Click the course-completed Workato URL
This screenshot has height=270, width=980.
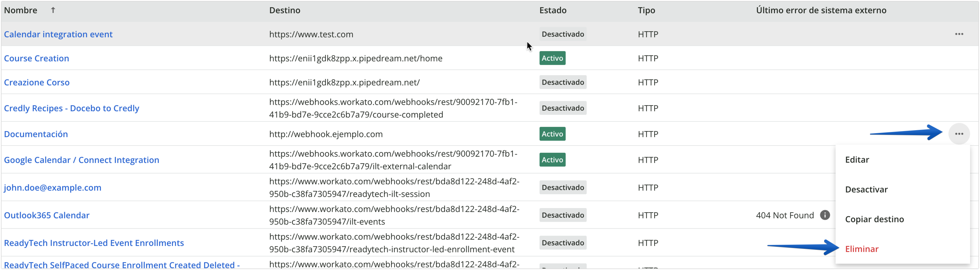point(393,108)
